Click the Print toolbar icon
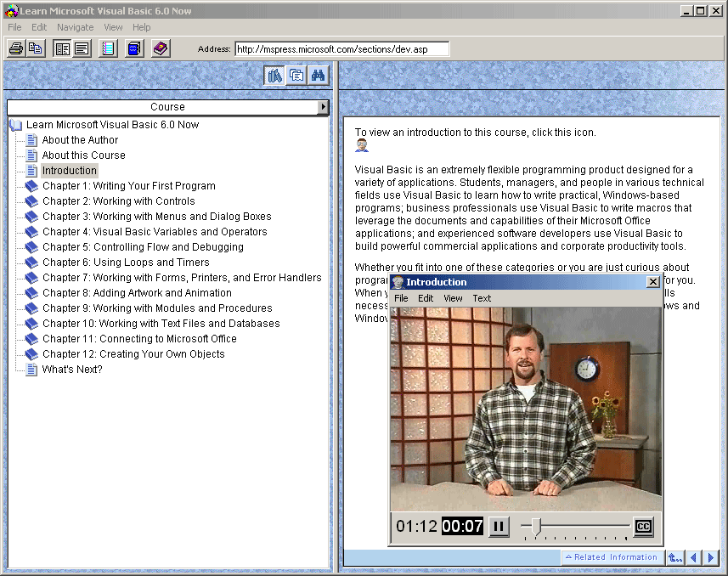728x576 pixels. click(x=16, y=48)
